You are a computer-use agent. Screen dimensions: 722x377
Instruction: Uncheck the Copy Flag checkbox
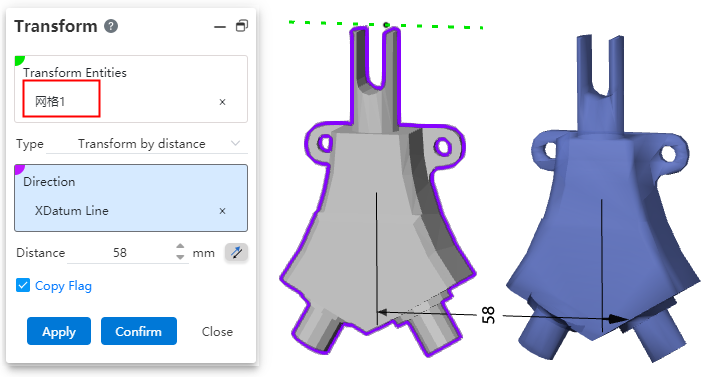pyautogui.click(x=23, y=285)
